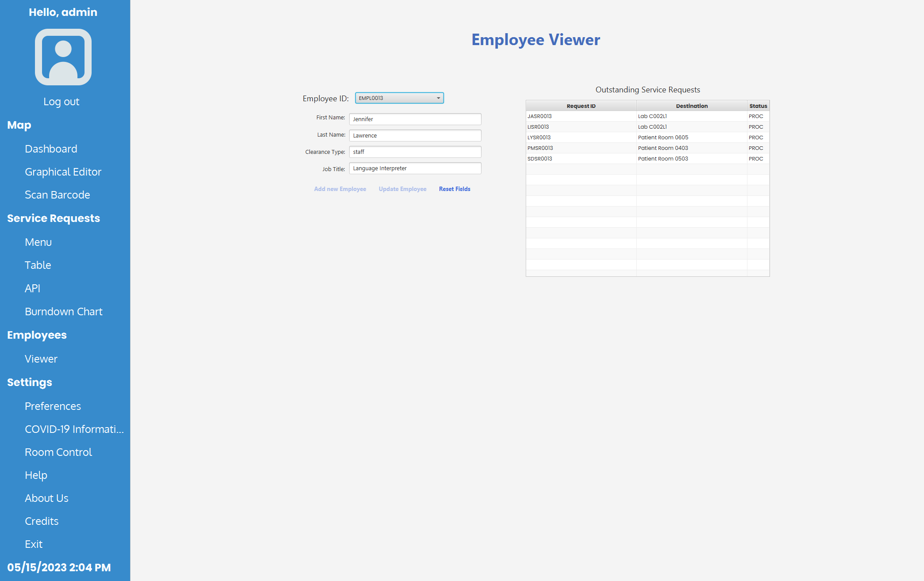
Task: Expand the Map section header
Action: click(x=19, y=125)
